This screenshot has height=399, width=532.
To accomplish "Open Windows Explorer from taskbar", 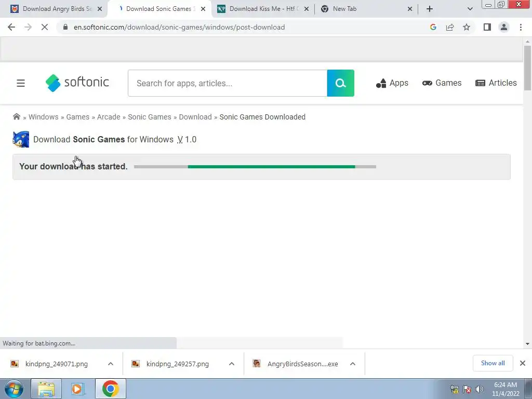I will pyautogui.click(x=46, y=389).
